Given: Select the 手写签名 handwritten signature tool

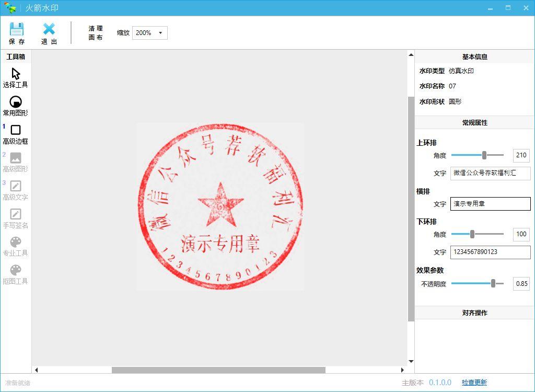Looking at the screenshot, I should (15, 218).
